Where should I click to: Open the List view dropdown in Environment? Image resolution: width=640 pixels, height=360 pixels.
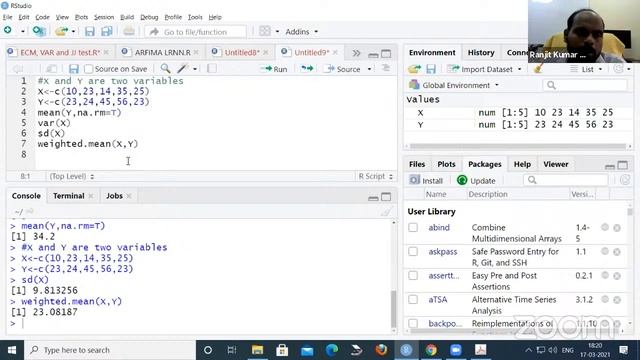(x=587, y=69)
